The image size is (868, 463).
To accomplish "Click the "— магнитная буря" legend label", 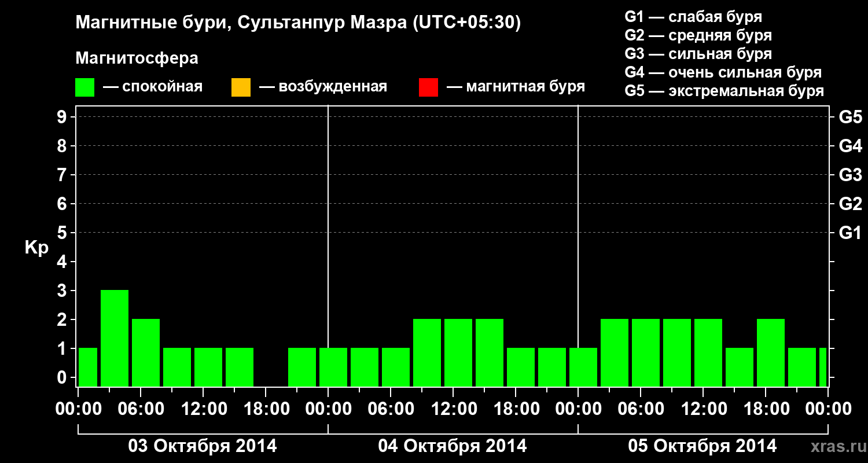I will click(516, 87).
